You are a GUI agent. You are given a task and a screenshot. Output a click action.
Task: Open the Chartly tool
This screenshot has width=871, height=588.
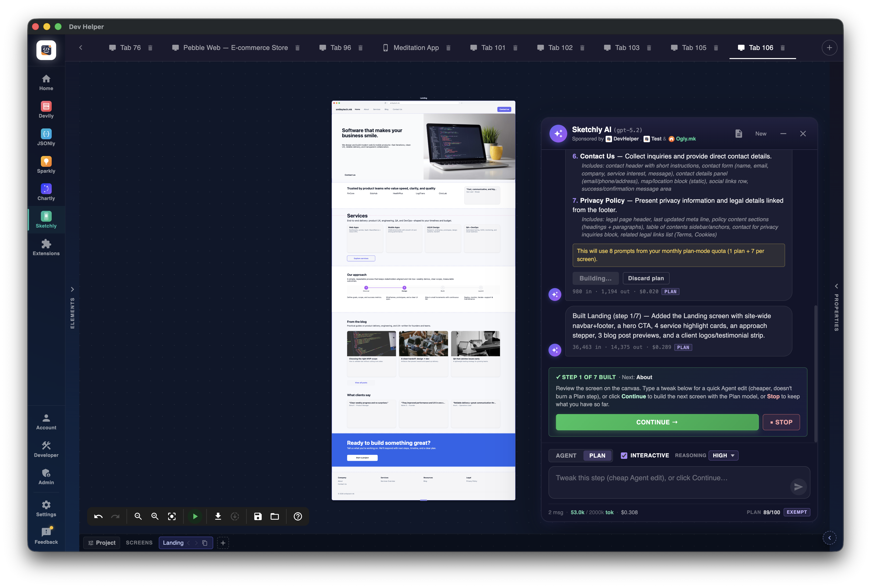(46, 192)
